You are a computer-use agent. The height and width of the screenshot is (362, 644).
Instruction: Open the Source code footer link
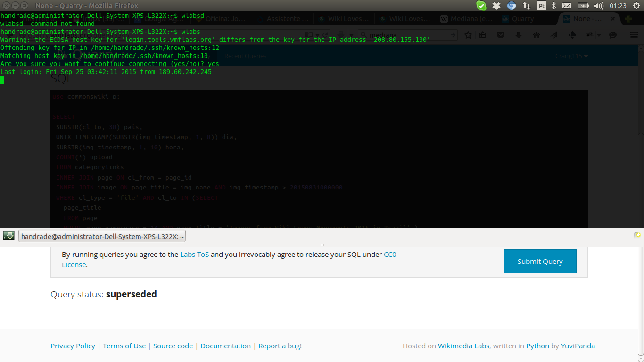pyautogui.click(x=173, y=346)
